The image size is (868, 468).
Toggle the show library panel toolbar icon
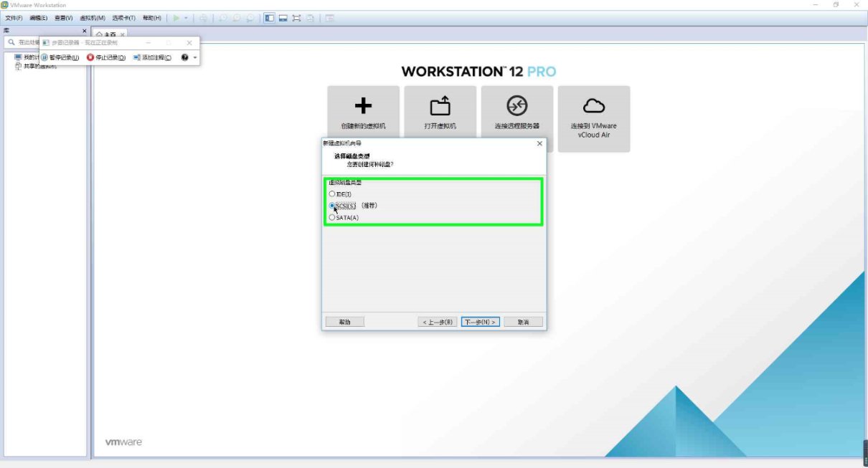coord(269,18)
